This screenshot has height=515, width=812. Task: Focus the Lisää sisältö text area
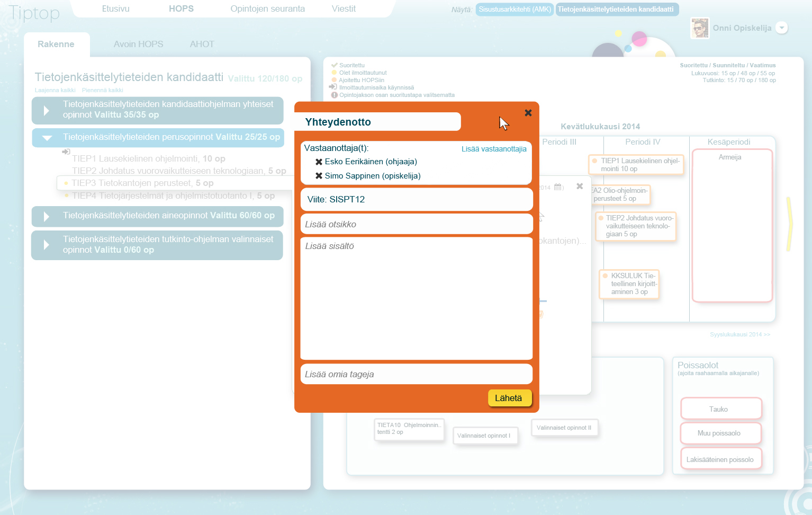(x=416, y=298)
